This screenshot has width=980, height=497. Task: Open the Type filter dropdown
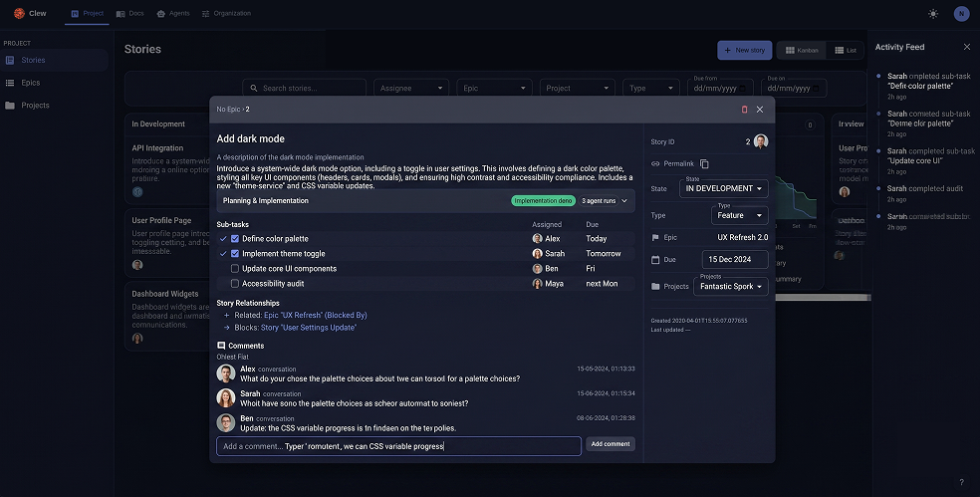click(x=651, y=89)
